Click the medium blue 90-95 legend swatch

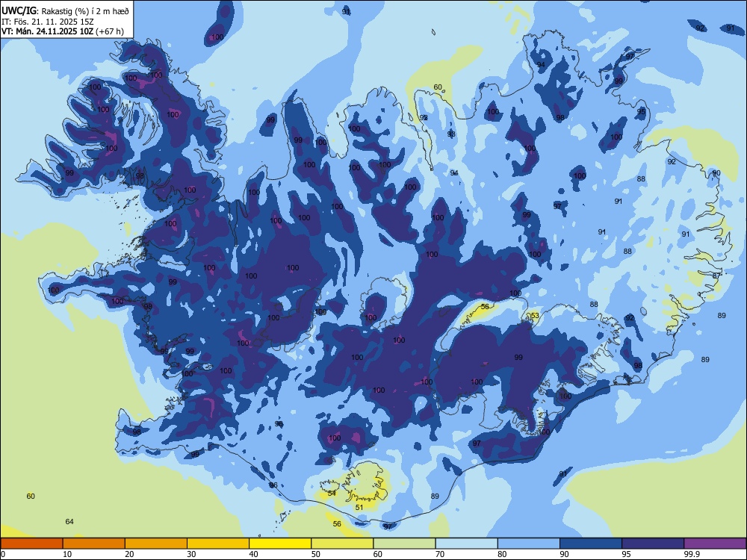(591, 544)
